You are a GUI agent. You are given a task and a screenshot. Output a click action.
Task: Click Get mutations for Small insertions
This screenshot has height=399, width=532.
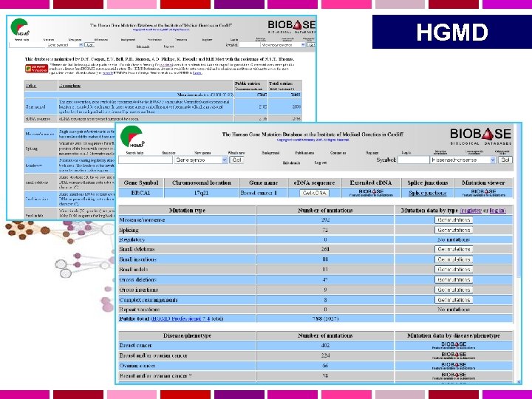coord(454,259)
